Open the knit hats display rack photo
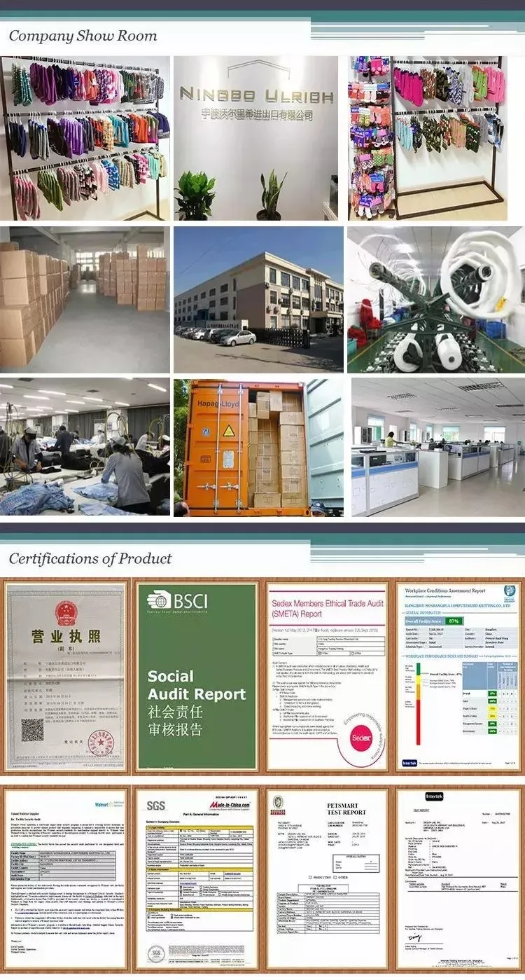The image size is (525, 980). point(85,137)
